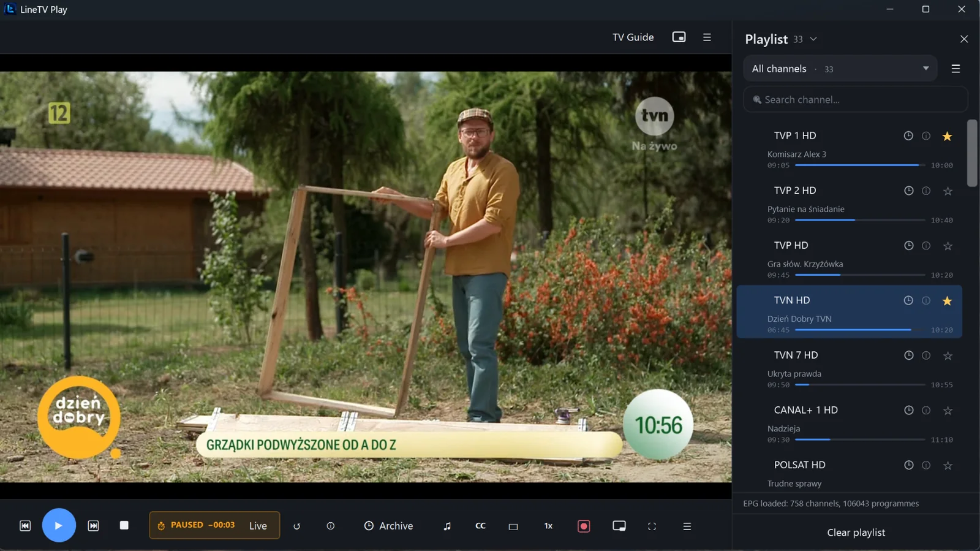The width and height of the screenshot is (980, 551).
Task: Open archive clock for TVN 7 HD
Action: point(908,355)
